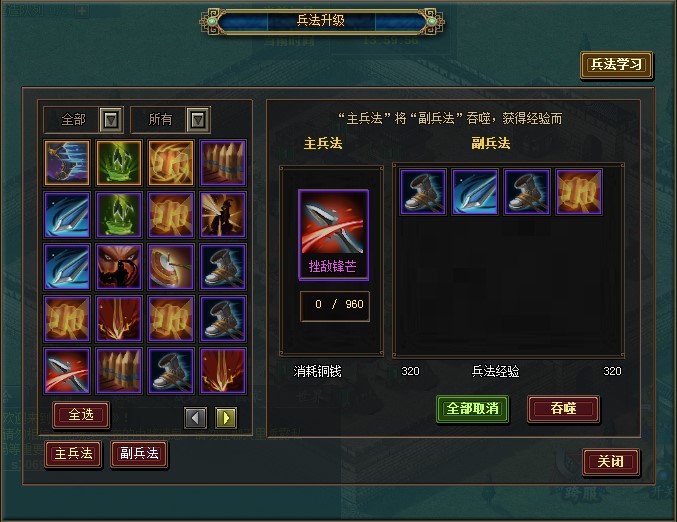The image size is (677, 522).
Task: Switch to the 副兵法 tab
Action: pyautogui.click(x=139, y=453)
